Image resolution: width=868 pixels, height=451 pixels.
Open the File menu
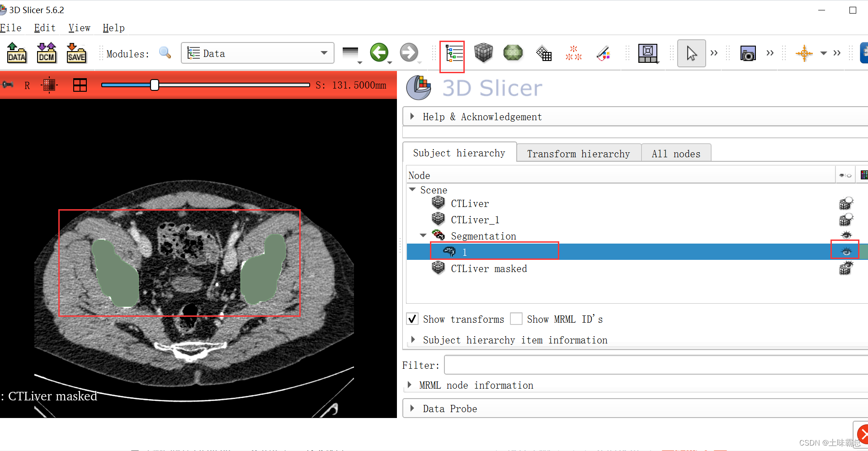click(11, 28)
